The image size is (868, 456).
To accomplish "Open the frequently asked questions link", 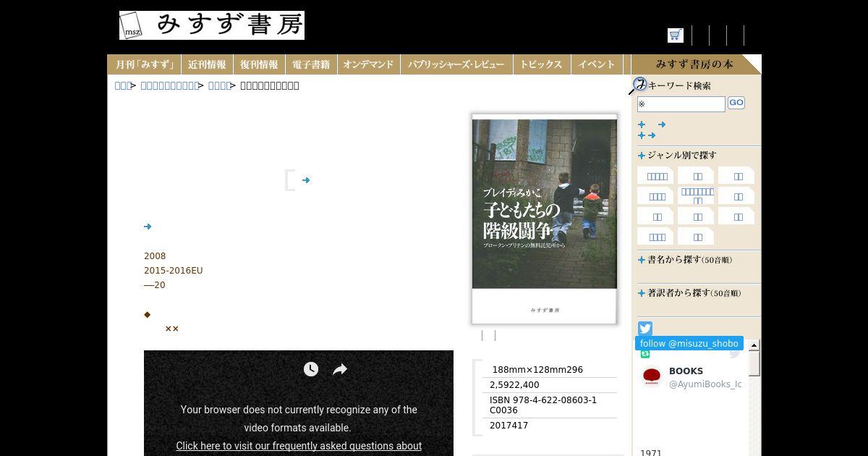I will tap(299, 446).
